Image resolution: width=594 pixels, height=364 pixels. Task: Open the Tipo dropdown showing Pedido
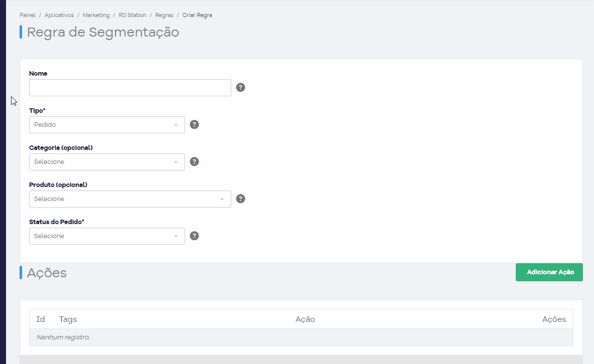(x=107, y=125)
